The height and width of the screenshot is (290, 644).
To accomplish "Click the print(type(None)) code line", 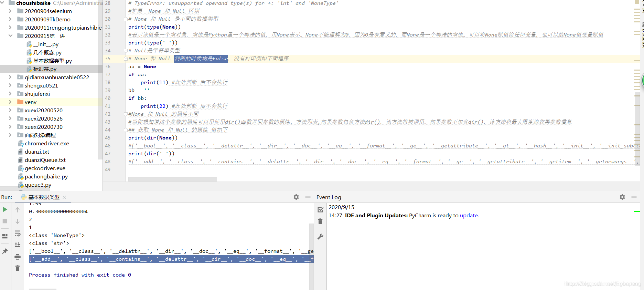I will pyautogui.click(x=154, y=27).
